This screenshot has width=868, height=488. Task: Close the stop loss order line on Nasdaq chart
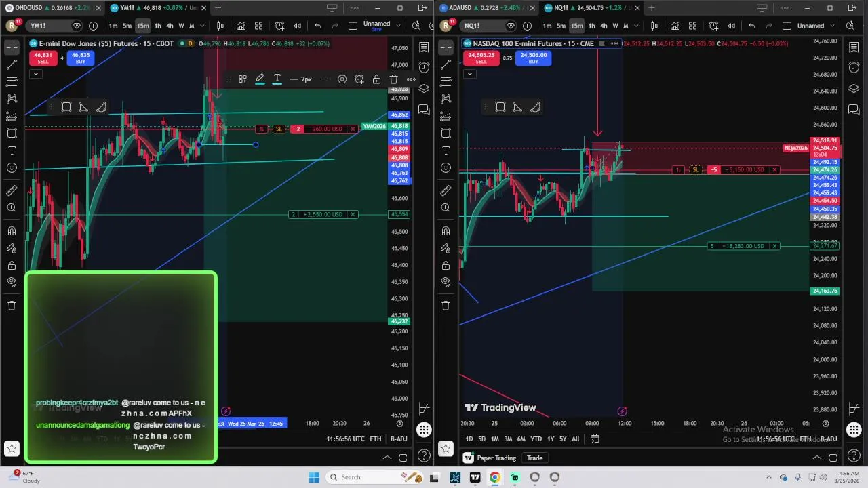[774, 169]
